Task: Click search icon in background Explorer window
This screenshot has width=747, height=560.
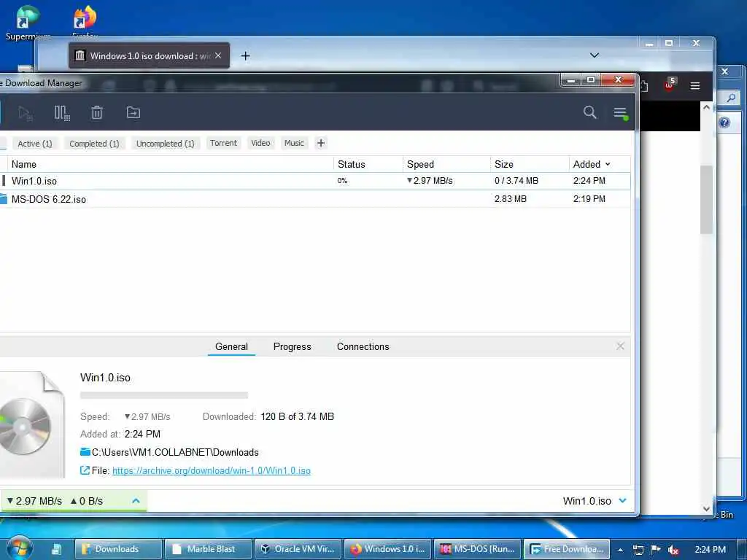Action: tap(731, 98)
